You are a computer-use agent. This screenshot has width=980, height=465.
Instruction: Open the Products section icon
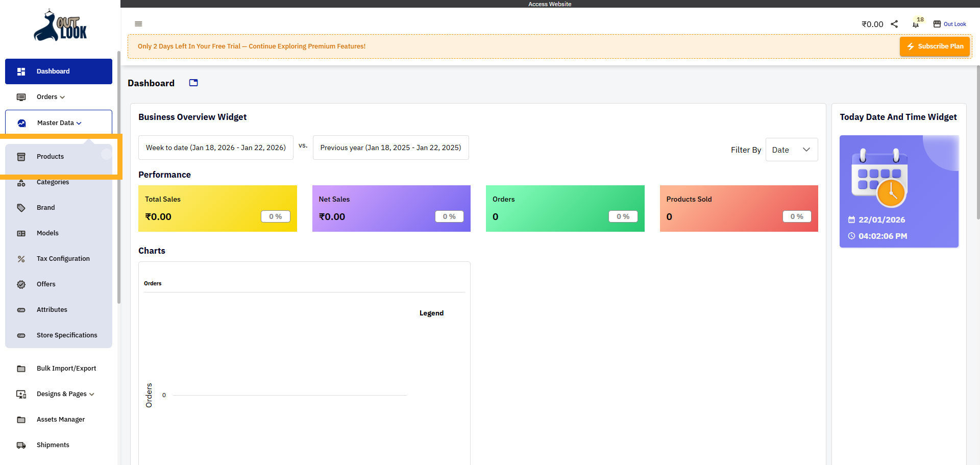(x=21, y=157)
